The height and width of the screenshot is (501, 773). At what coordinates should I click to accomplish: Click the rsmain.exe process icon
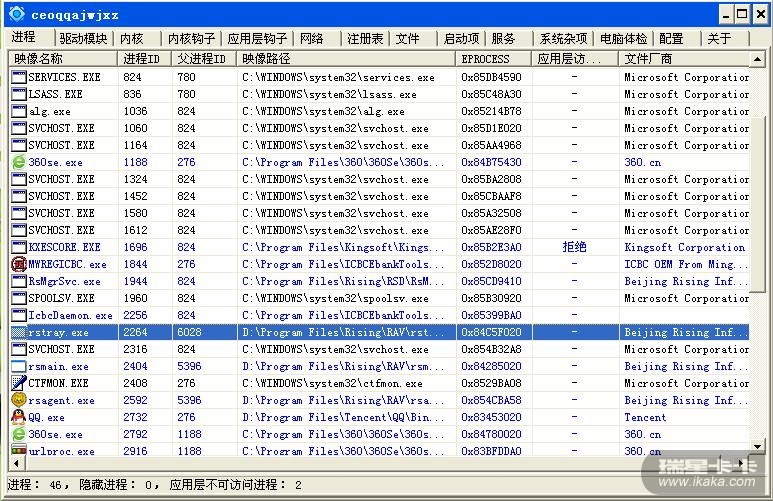pyautogui.click(x=19, y=366)
